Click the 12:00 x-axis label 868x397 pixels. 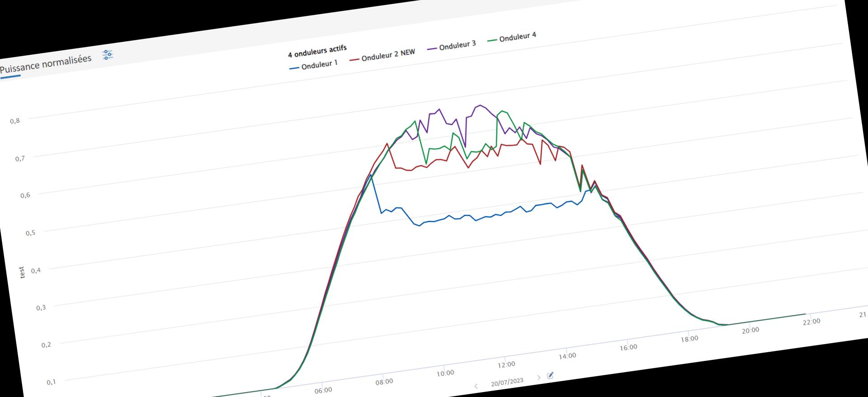[x=506, y=364]
